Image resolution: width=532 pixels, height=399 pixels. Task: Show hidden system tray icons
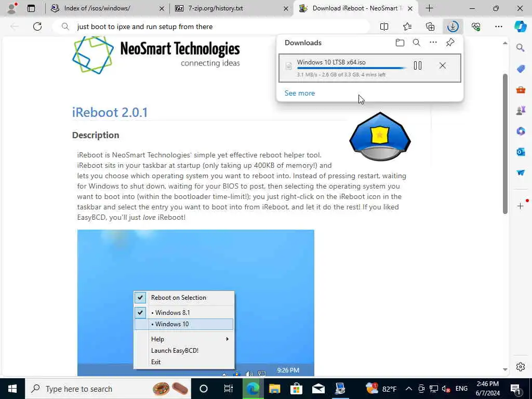[408, 389]
